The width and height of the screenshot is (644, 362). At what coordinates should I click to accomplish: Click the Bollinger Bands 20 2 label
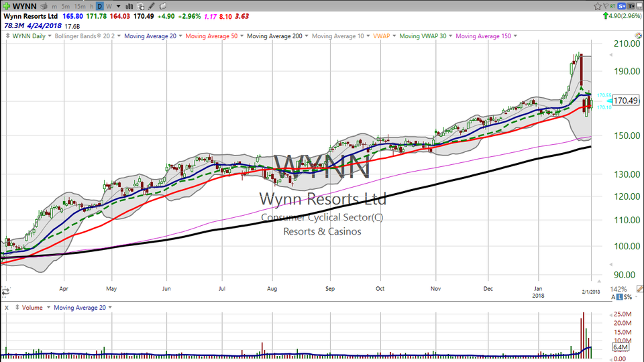[85, 36]
